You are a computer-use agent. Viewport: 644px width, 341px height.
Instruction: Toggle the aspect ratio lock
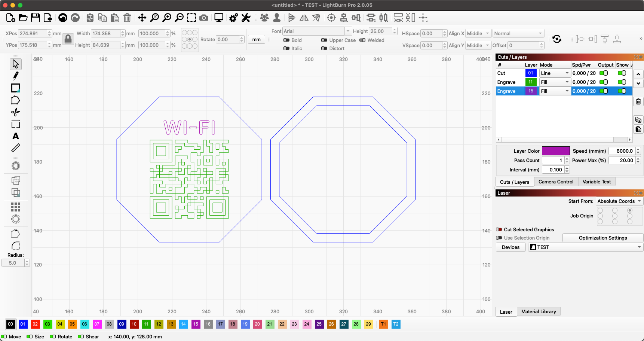pos(68,39)
